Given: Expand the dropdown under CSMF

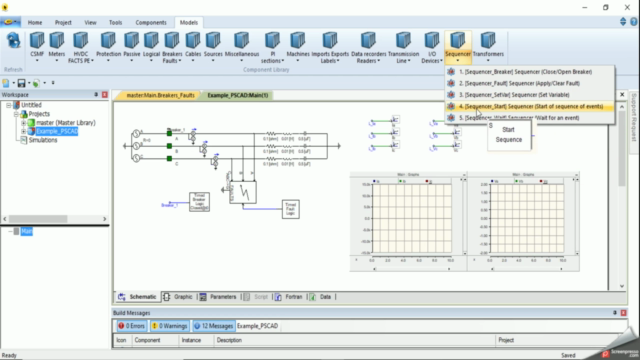Looking at the screenshot, I should pyautogui.click(x=37, y=61).
